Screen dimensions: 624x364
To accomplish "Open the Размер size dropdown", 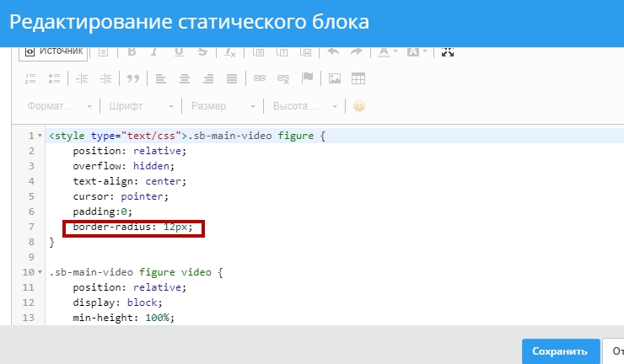I will click(x=223, y=107).
